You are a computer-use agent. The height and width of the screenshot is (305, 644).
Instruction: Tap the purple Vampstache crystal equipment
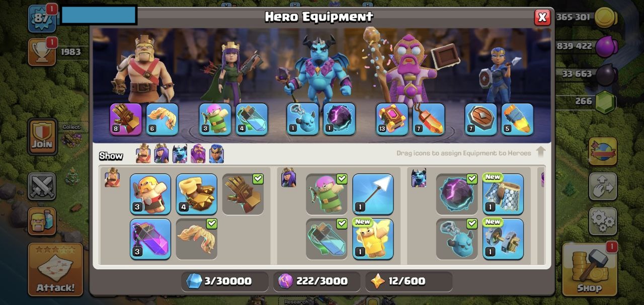150,239
